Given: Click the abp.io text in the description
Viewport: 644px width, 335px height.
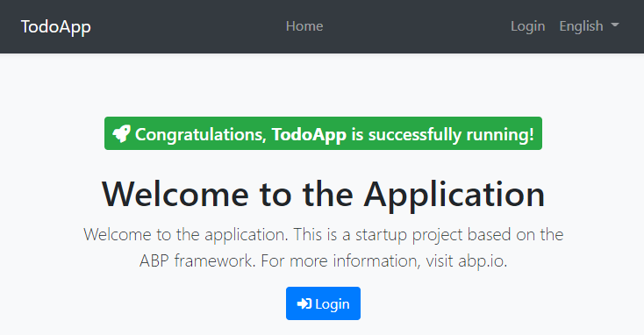Looking at the screenshot, I should click(483, 261).
